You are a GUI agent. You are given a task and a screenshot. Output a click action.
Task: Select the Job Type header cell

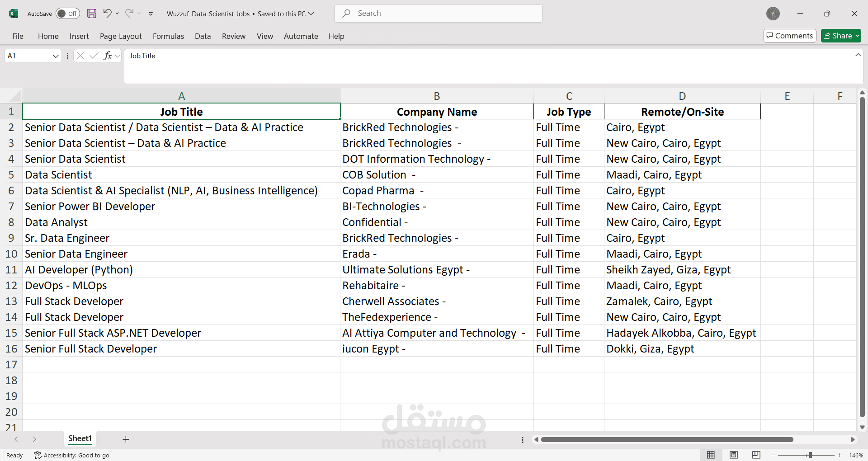pos(569,112)
